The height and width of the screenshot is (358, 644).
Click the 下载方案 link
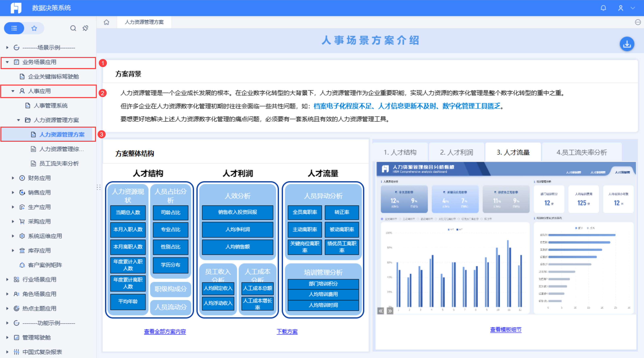[287, 331]
